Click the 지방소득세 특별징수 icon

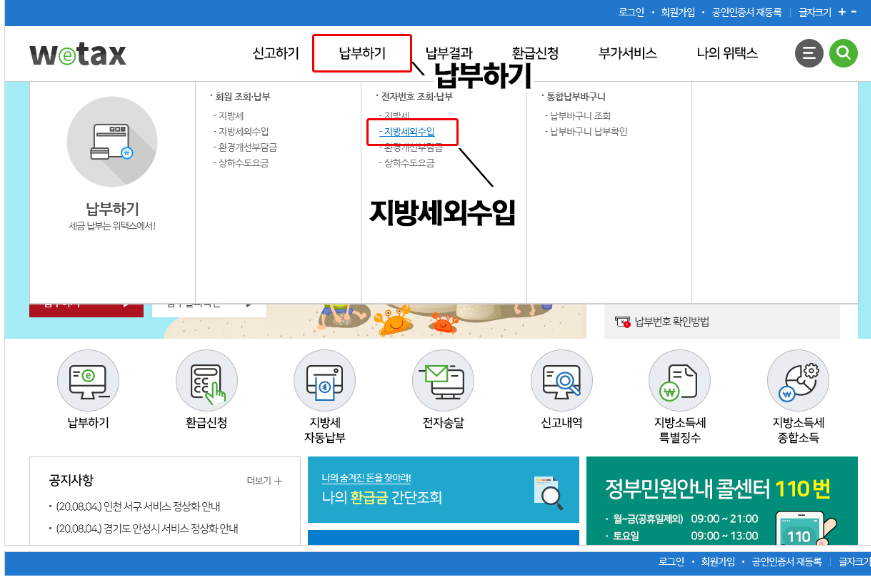(677, 381)
